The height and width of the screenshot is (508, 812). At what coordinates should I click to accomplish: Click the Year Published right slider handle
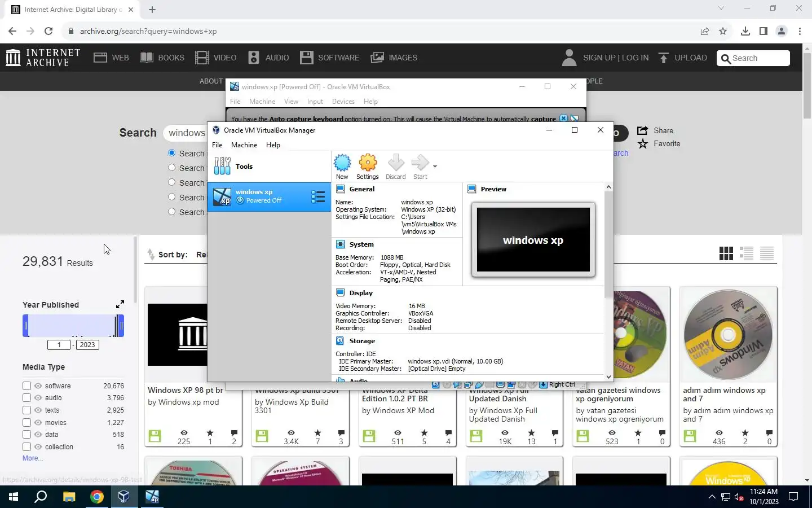(x=121, y=326)
